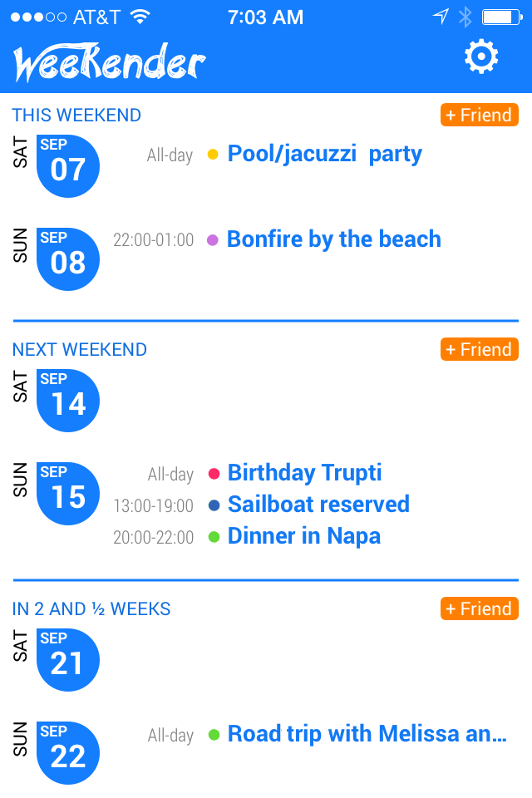532x798 pixels.
Task: Select the SEP 14 date badge
Action: click(67, 401)
